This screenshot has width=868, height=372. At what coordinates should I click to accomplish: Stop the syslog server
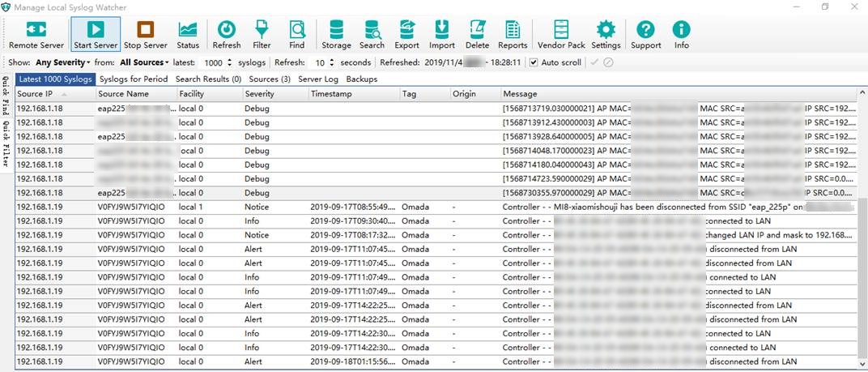[x=146, y=34]
